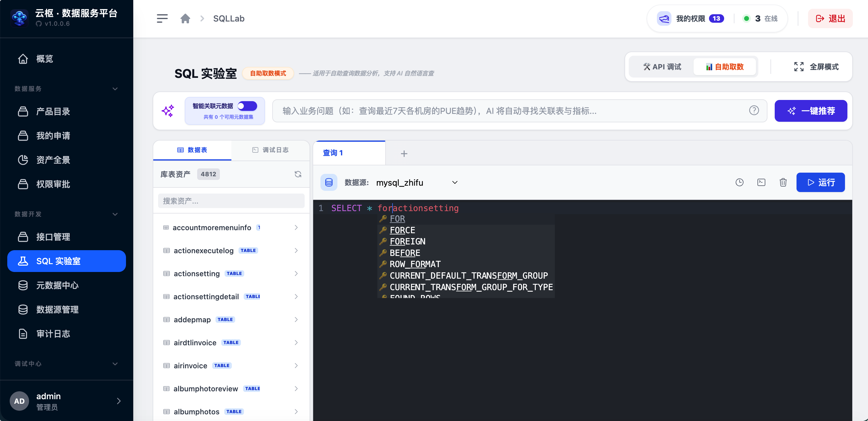Select the 数据表 tab
Image resolution: width=868 pixels, height=421 pixels.
coord(192,150)
